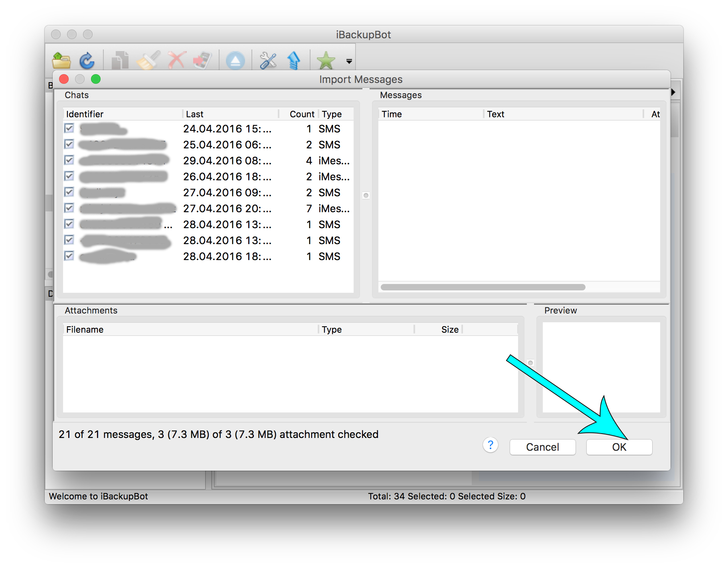Click 'SMS' type in the 25.04.2016 row

(329, 144)
